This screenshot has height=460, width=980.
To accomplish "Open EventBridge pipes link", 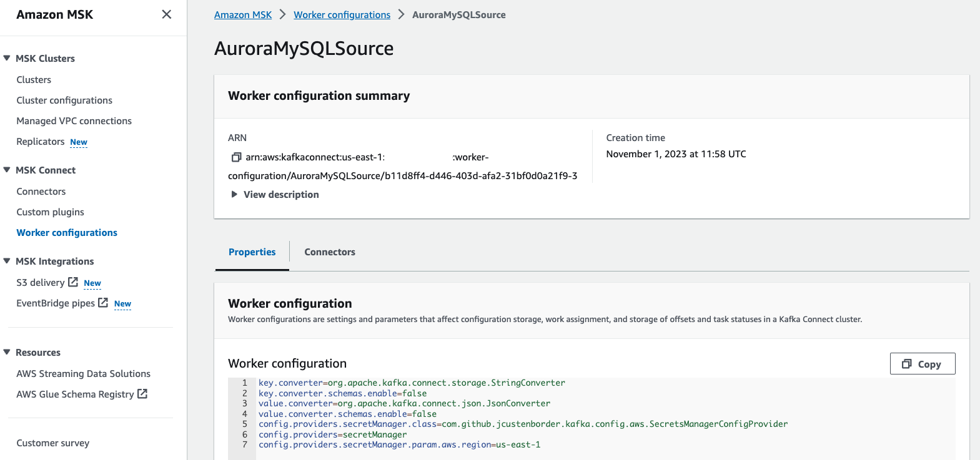I will (x=56, y=303).
